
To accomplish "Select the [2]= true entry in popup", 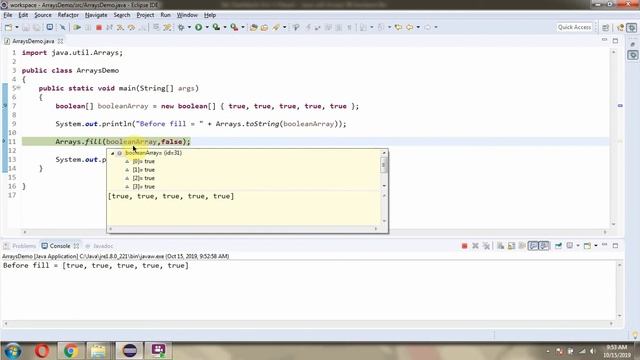I will [x=143, y=178].
